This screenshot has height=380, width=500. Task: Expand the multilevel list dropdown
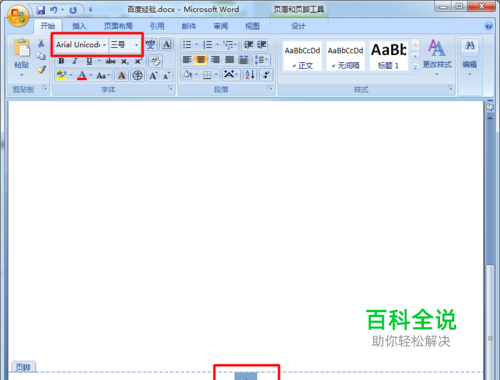coord(235,44)
